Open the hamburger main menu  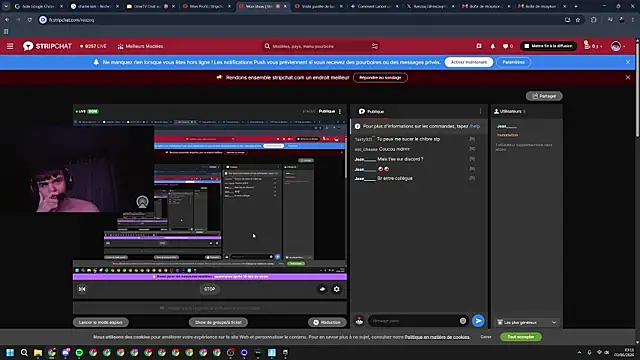tap(10, 46)
